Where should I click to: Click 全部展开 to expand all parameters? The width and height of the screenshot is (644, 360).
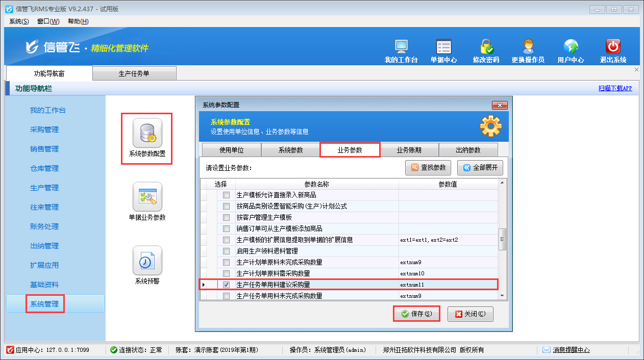[x=480, y=167]
